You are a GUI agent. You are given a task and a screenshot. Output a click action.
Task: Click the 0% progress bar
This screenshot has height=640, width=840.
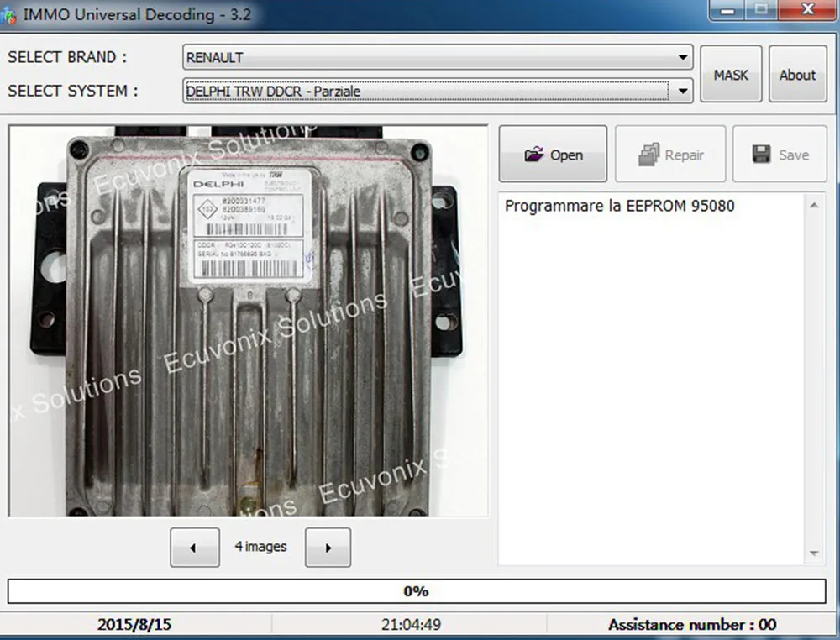[417, 591]
